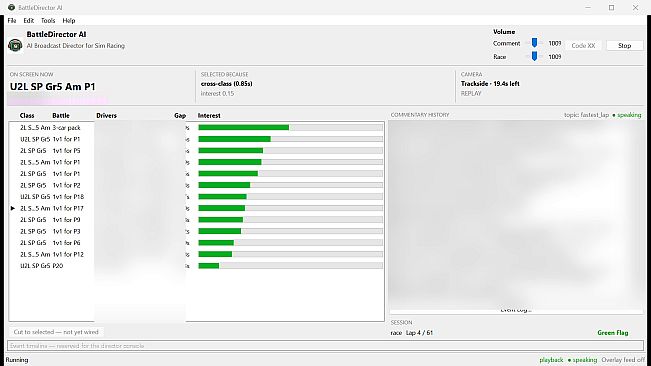Screen dimensions: 651x366
Task: Open the Help menu
Action: tap(69, 20)
